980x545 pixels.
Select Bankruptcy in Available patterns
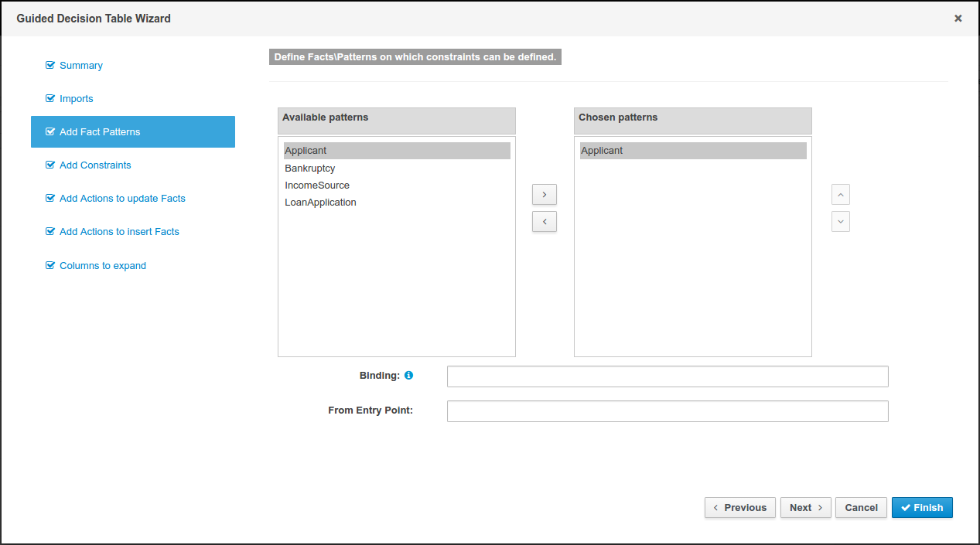pos(310,169)
